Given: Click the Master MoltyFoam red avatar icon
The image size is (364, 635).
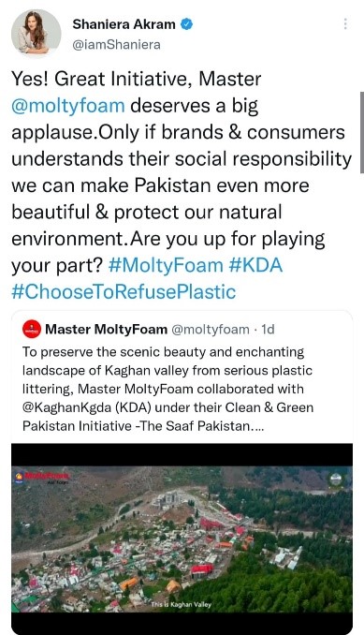Looking at the screenshot, I should pyautogui.click(x=32, y=330).
